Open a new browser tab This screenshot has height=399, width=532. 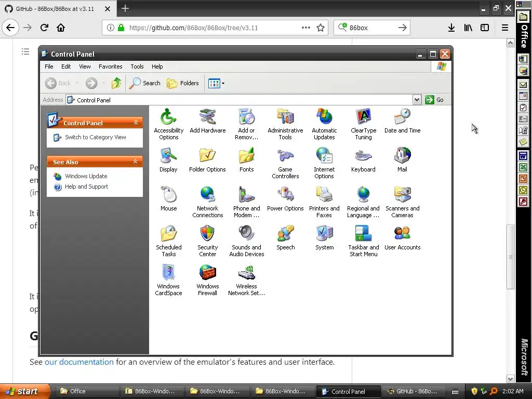[x=125, y=8]
